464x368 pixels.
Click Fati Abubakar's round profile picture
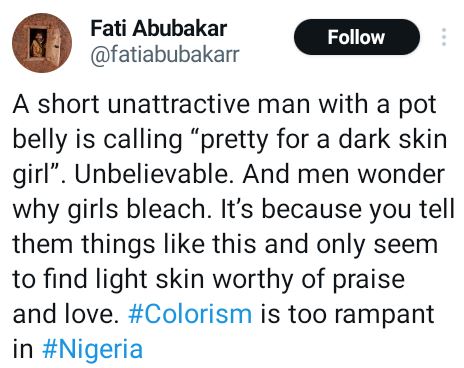[42, 43]
